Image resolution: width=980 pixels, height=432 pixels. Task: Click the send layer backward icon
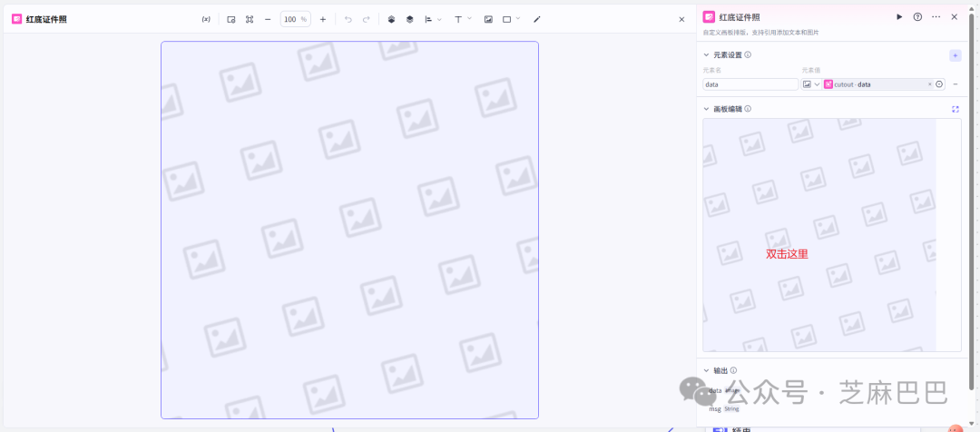[409, 19]
